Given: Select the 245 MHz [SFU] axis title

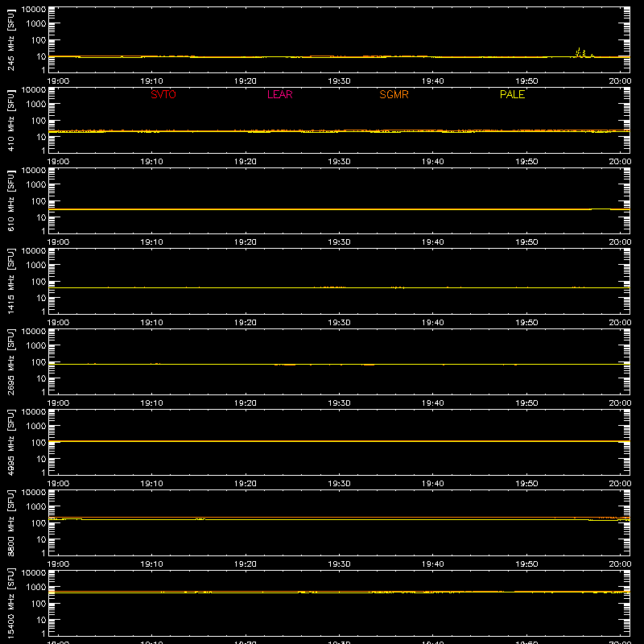Looking at the screenshot, I should 10,39.
